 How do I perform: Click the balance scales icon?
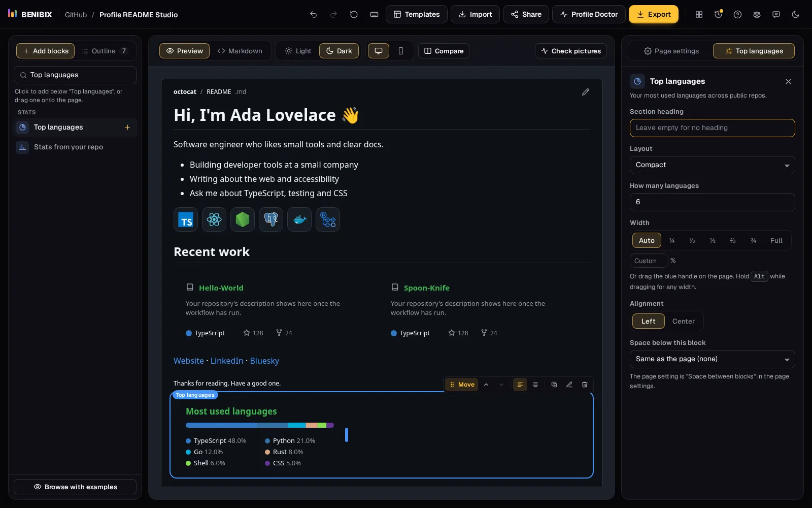(x=757, y=14)
